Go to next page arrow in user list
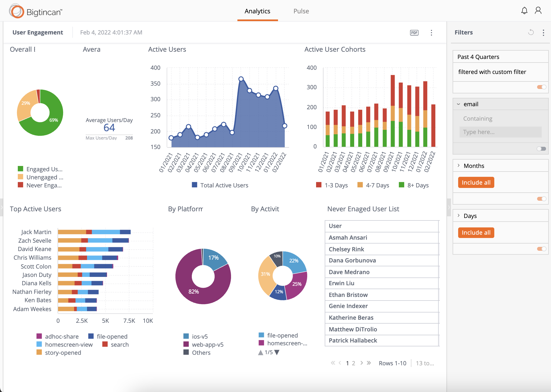 point(361,363)
